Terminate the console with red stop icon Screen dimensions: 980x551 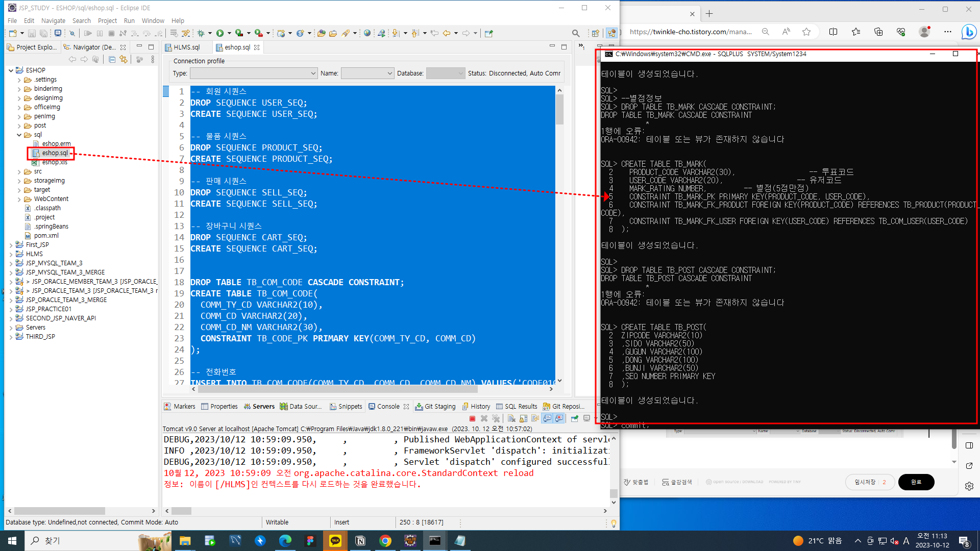coord(472,418)
